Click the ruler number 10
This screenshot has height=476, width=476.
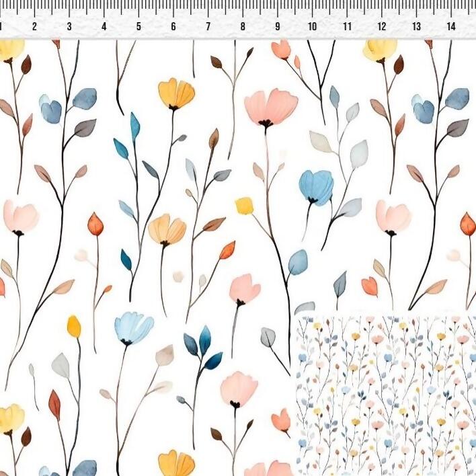[313, 27]
